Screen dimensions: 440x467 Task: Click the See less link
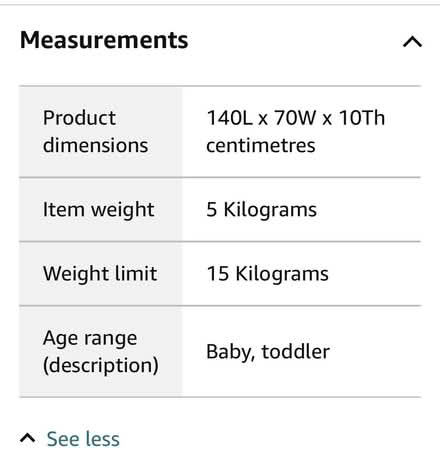point(83,439)
